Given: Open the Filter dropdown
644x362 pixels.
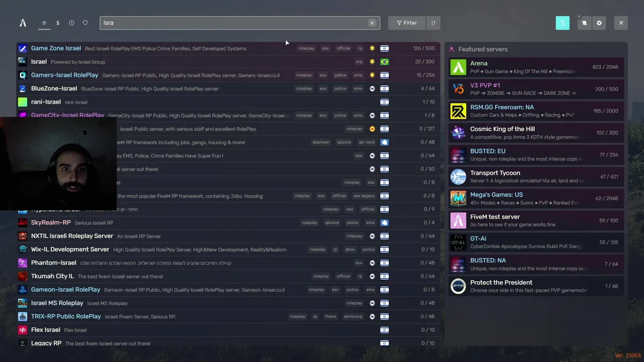Looking at the screenshot, I should coord(407,23).
